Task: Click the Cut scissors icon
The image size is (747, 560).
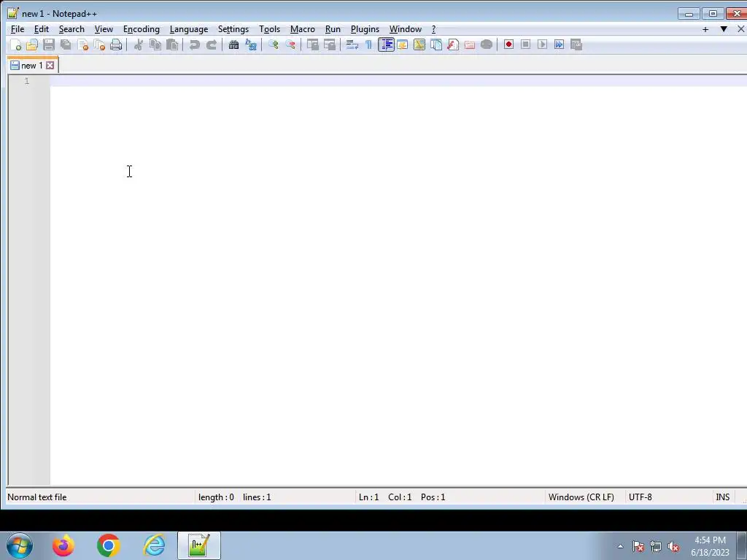Action: pyautogui.click(x=139, y=44)
